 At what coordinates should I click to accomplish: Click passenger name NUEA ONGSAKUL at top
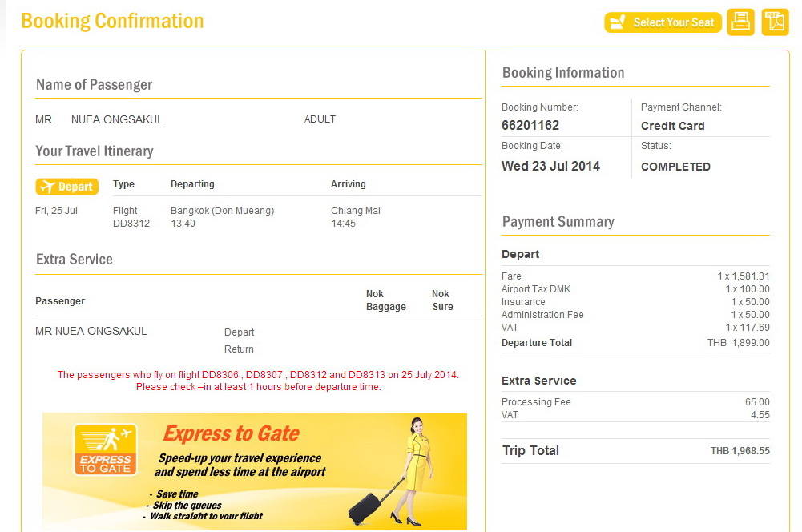117,119
